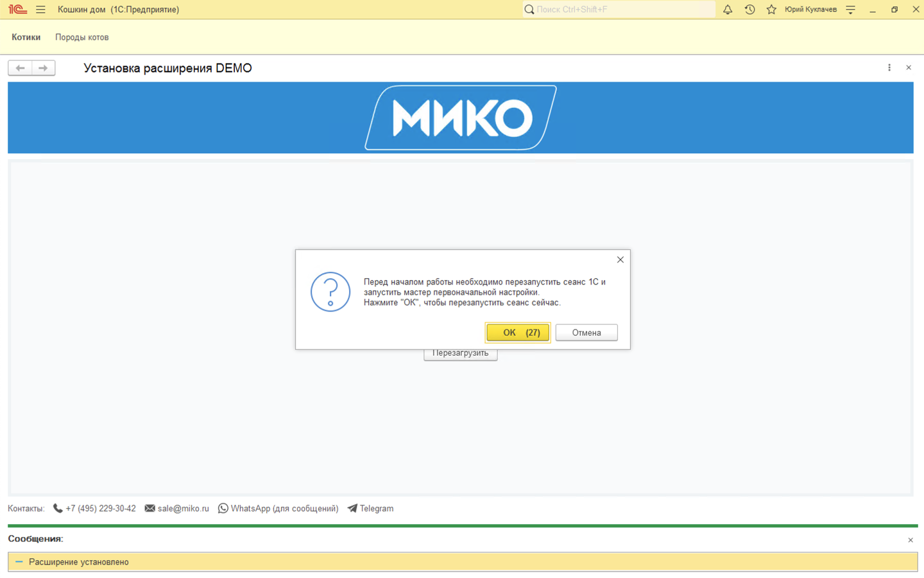Confirm restart with OK button
Image resolution: width=924 pixels, height=578 pixels.
point(518,333)
